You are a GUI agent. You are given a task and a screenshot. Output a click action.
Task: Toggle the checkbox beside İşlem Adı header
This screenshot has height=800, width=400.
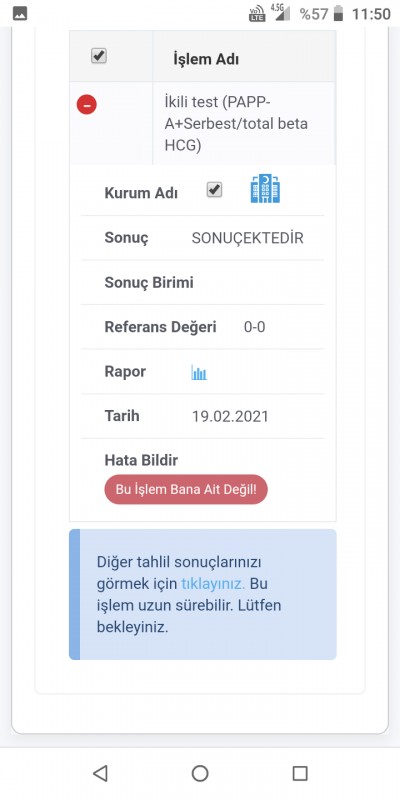click(98, 56)
